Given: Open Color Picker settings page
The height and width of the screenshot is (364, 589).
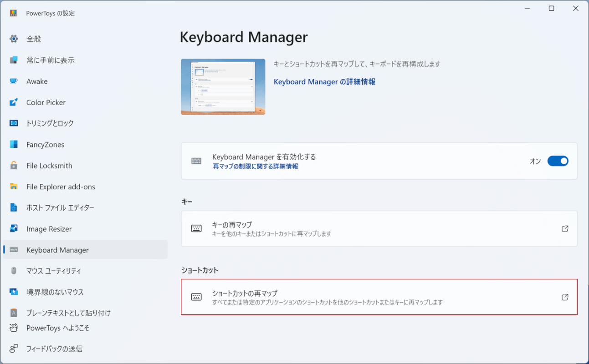Looking at the screenshot, I should click(85, 102).
